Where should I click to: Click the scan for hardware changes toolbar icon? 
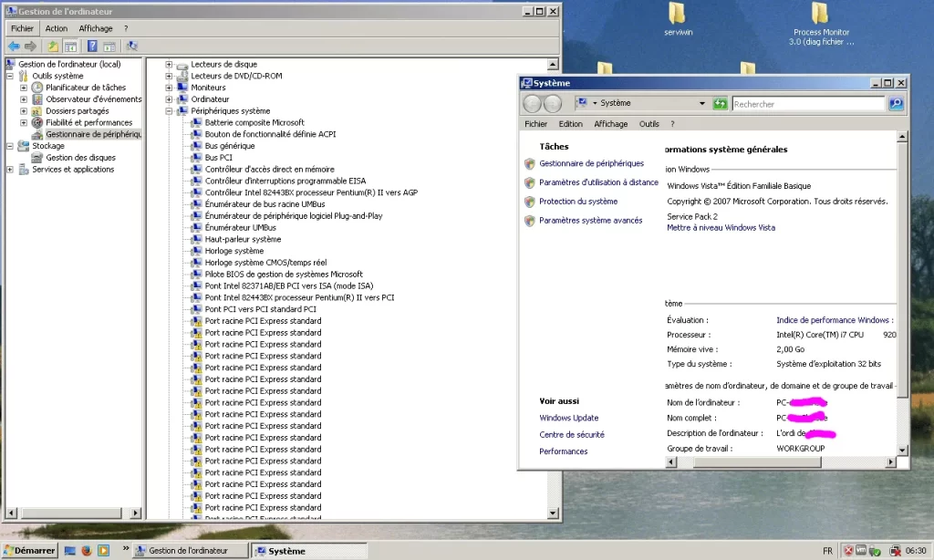pos(131,46)
